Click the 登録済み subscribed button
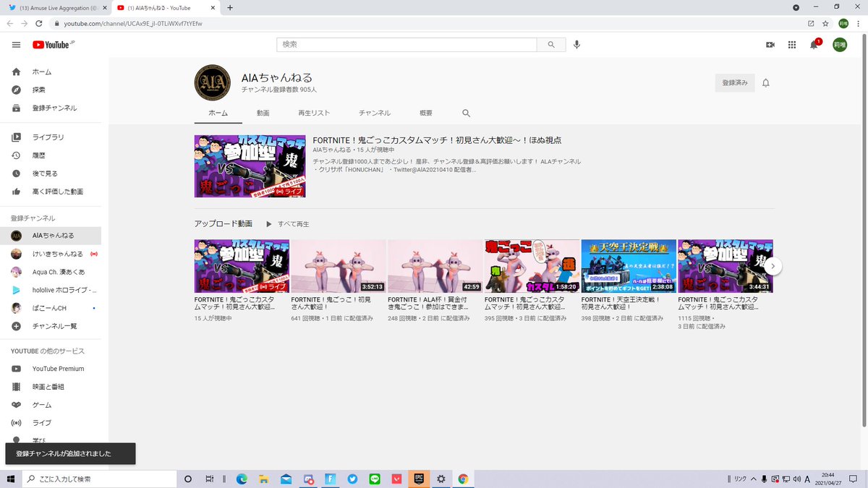Screen dimensions: 868x488 [735, 83]
